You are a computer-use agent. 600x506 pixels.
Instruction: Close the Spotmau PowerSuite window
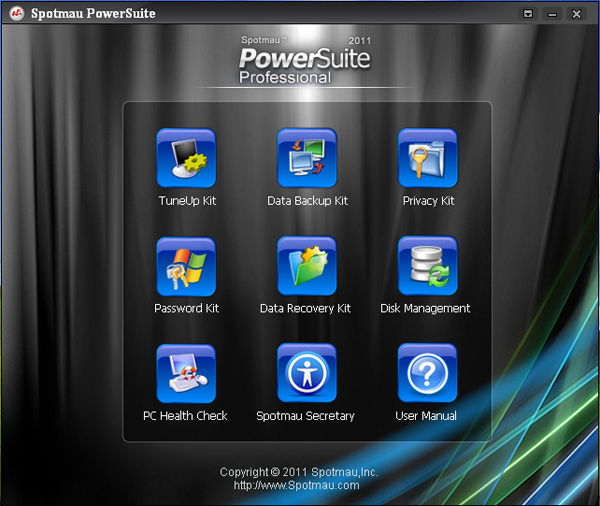[576, 14]
